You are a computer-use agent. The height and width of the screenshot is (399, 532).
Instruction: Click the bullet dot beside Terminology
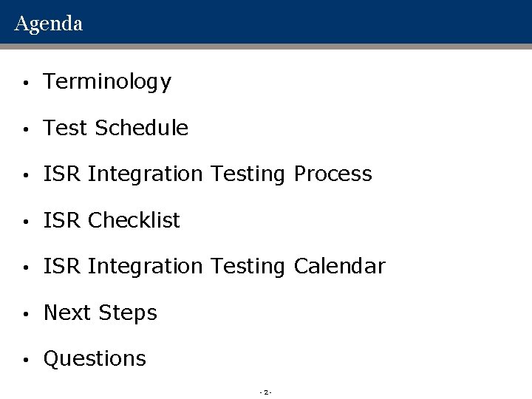(26, 83)
